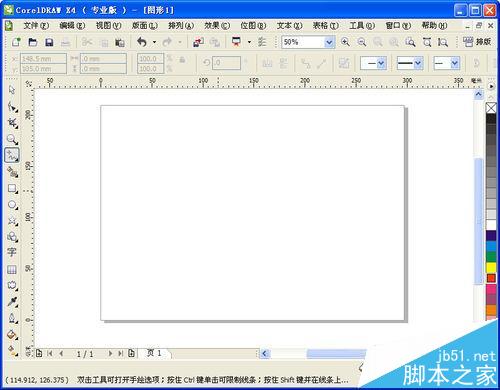Select the Freehand curve tool
Image resolution: width=500 pixels, height=390 pixels.
tap(12, 155)
